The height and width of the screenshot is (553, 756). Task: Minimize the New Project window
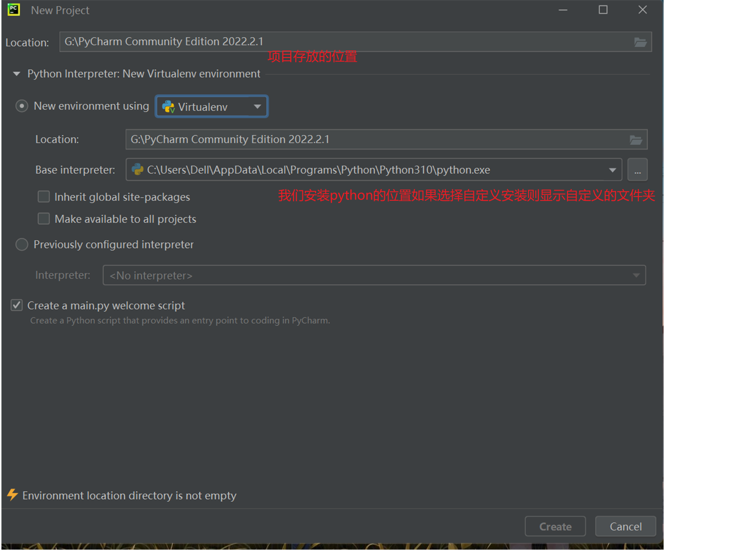[x=562, y=10]
